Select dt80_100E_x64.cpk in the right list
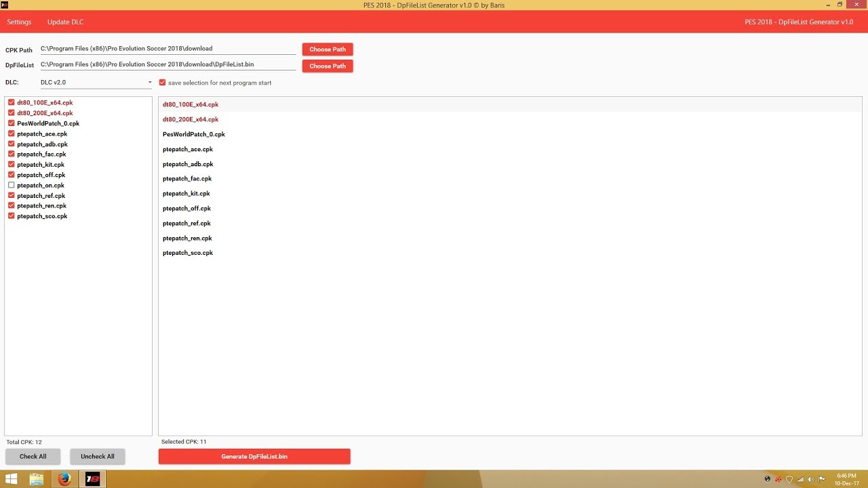 point(510,104)
